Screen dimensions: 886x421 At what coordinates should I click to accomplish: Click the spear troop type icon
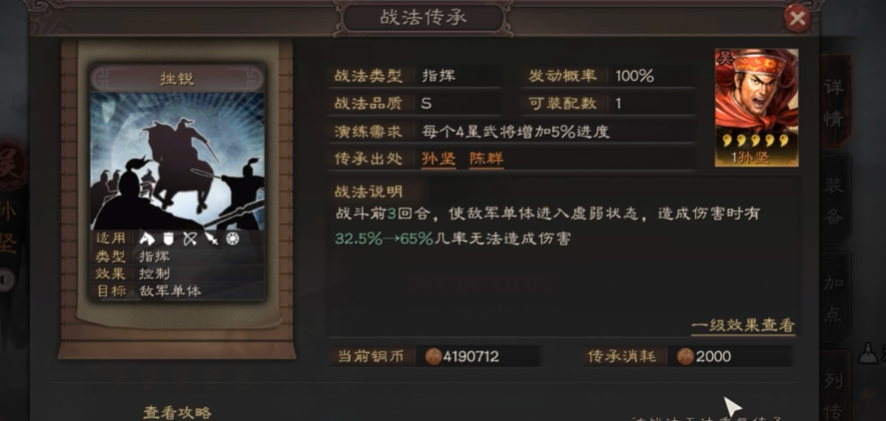pos(211,239)
